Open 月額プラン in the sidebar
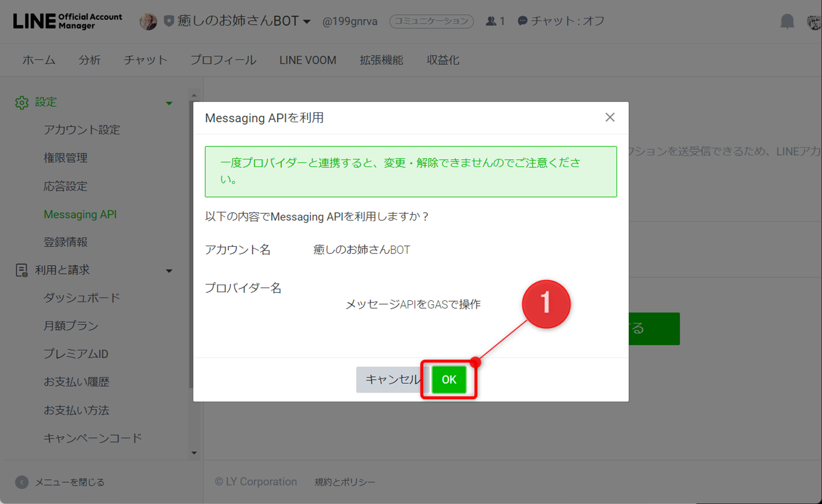This screenshot has width=822, height=504. pos(71,326)
